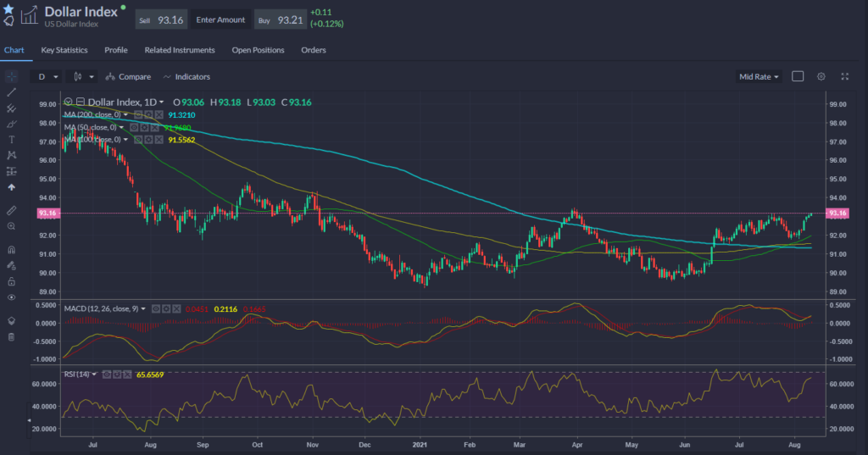Toggle stay in drawing mode
The image size is (868, 455).
pyautogui.click(x=12, y=266)
